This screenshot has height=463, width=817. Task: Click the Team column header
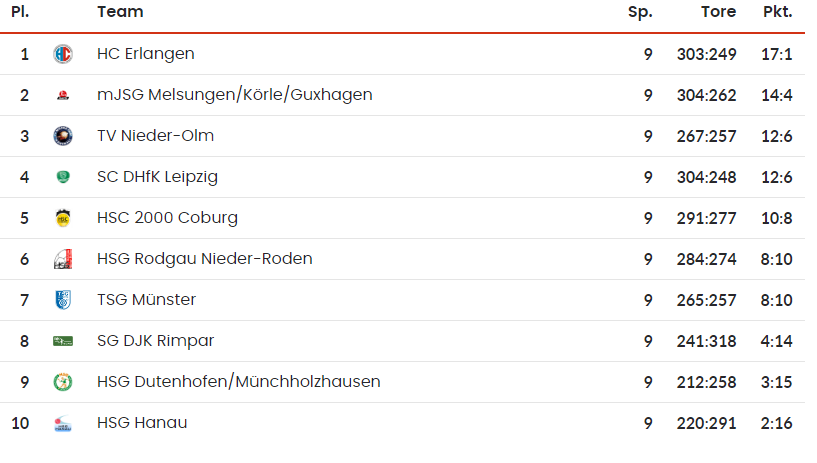120,12
